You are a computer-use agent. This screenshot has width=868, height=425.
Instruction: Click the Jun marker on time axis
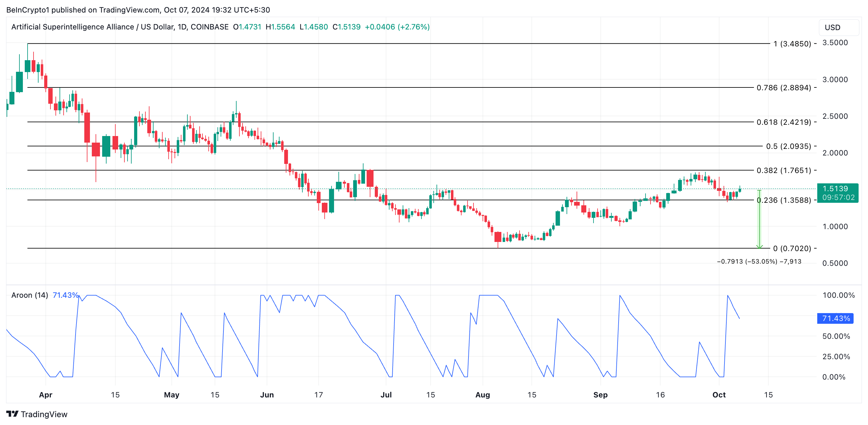pos(267,395)
